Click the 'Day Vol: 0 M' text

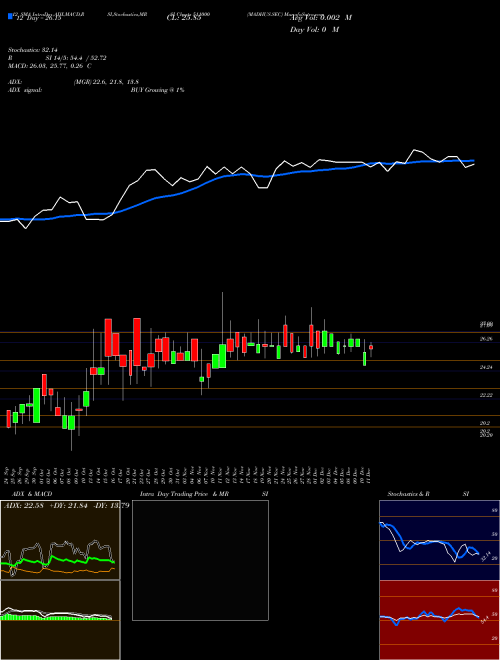click(x=314, y=30)
